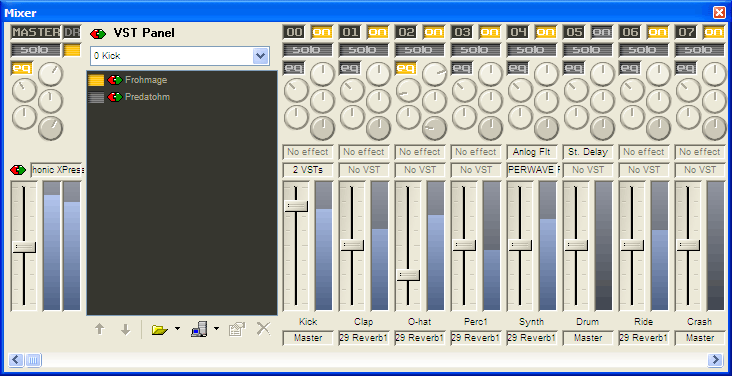Viewport: 732px width, 376px height.
Task: Click the VST properties icon beside delete
Action: [237, 329]
